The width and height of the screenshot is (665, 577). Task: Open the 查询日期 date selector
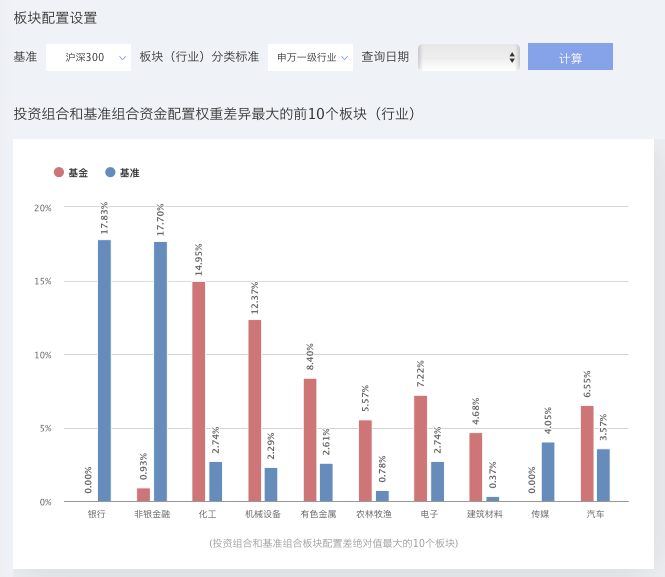(469, 57)
